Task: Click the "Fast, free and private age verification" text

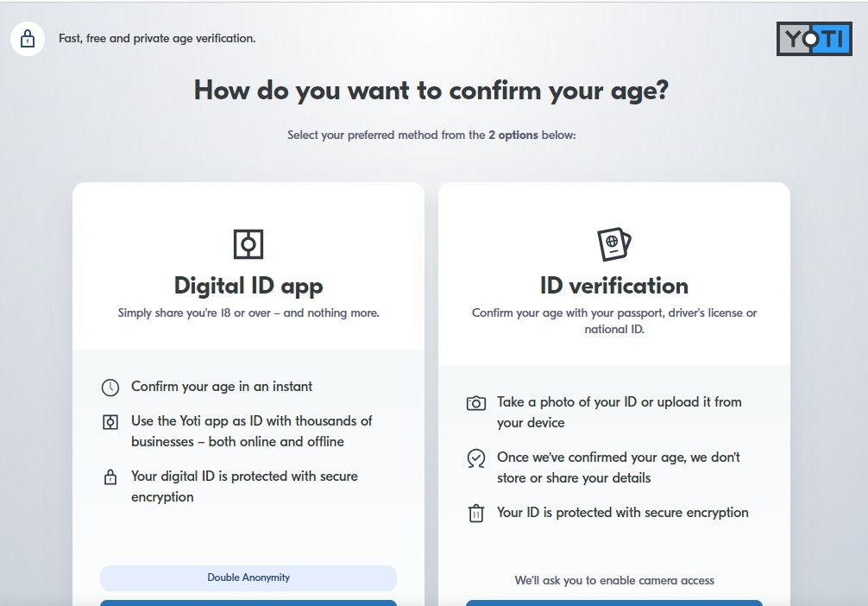Action: point(157,38)
